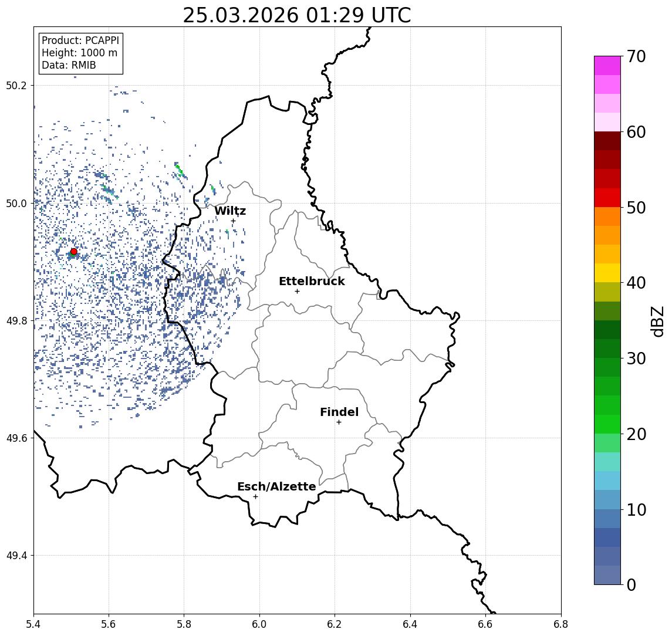
Task: Click the Esch/Alzette station cross marker
Action: pyautogui.click(x=255, y=497)
